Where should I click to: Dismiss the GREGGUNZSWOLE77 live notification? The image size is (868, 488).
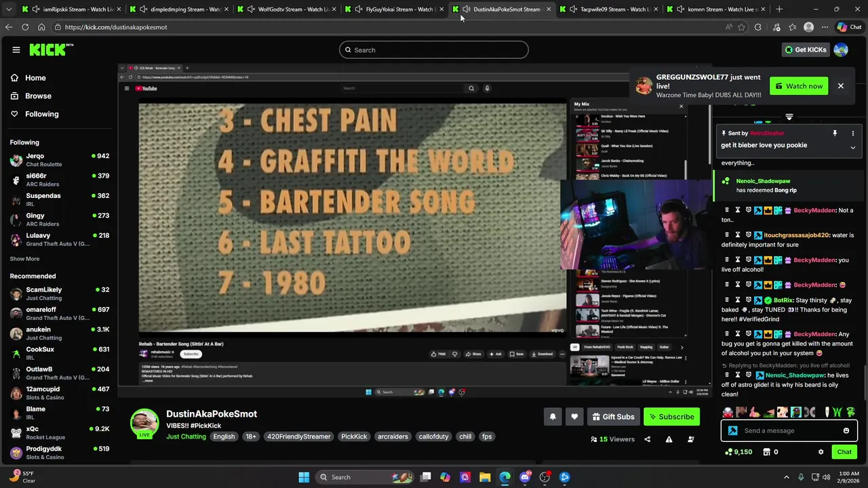click(x=840, y=86)
